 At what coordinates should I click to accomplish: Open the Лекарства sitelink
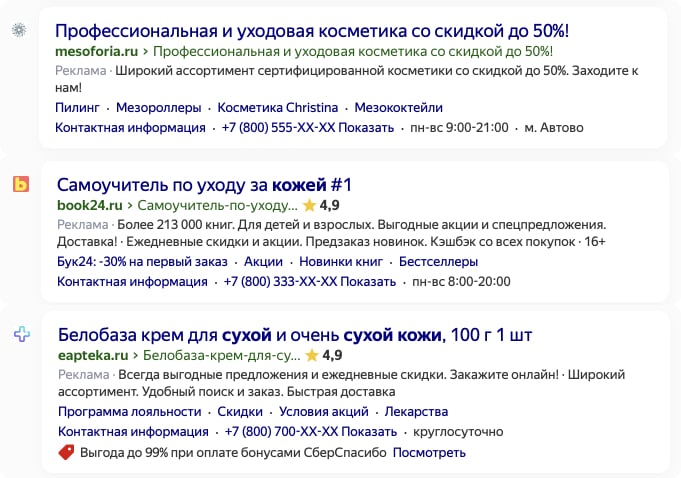click(x=416, y=412)
